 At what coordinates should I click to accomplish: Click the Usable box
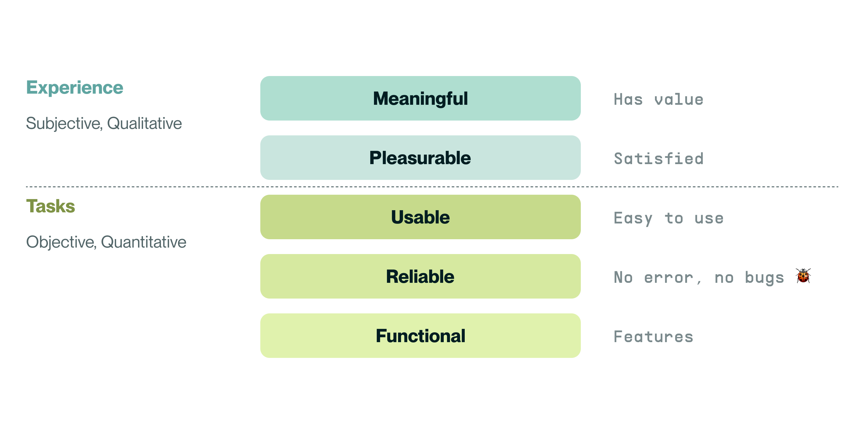(x=420, y=217)
